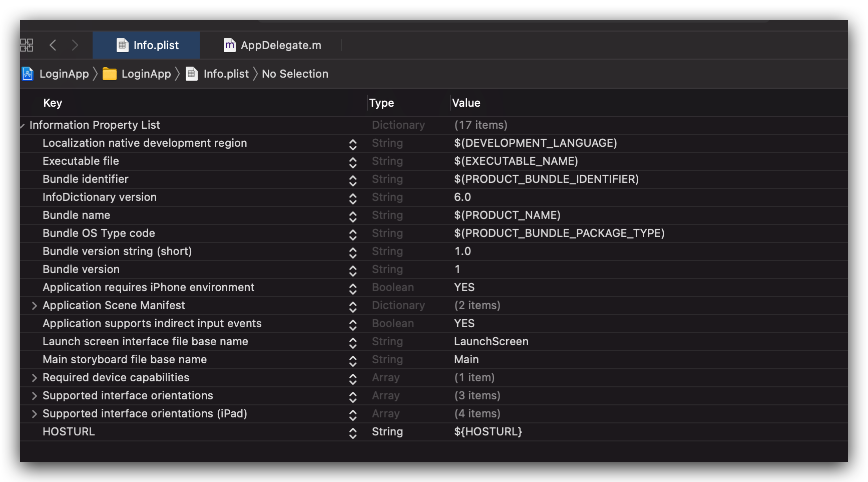Select the Executable file key

[x=81, y=161]
